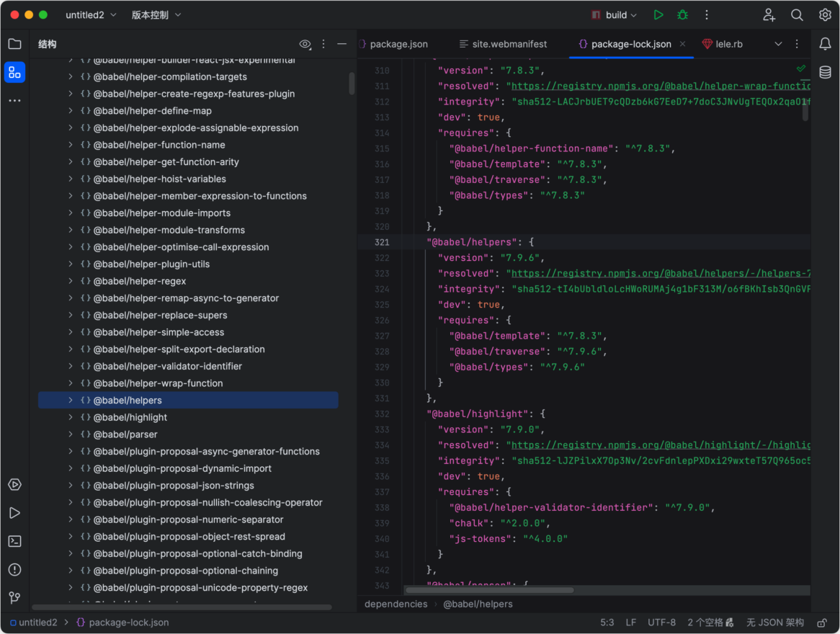
Task: Open the Services tool window icon
Action: click(15, 485)
